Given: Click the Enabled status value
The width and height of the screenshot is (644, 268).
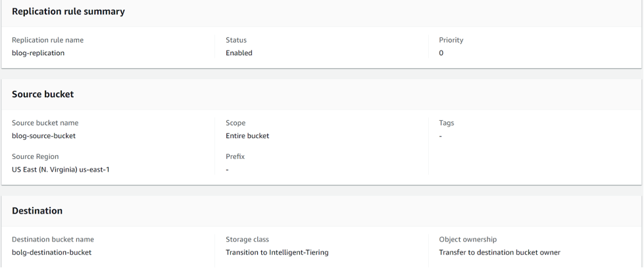Looking at the screenshot, I should click(x=239, y=53).
